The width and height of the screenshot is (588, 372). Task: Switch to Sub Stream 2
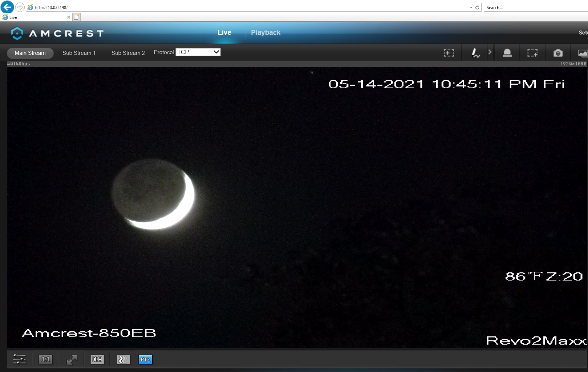click(128, 53)
